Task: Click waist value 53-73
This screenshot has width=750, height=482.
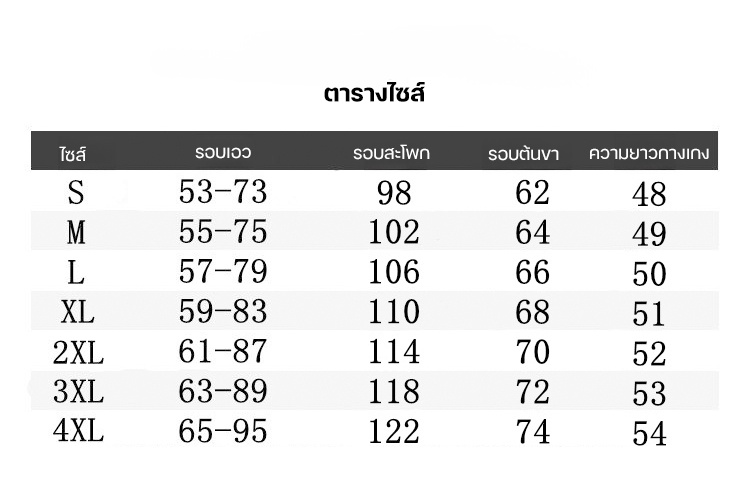Action: (223, 190)
